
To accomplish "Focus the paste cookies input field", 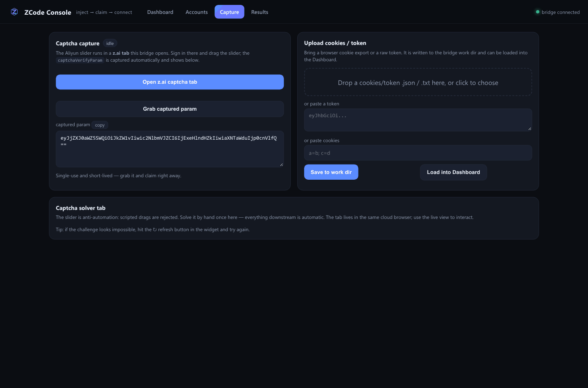I will tap(418, 153).
